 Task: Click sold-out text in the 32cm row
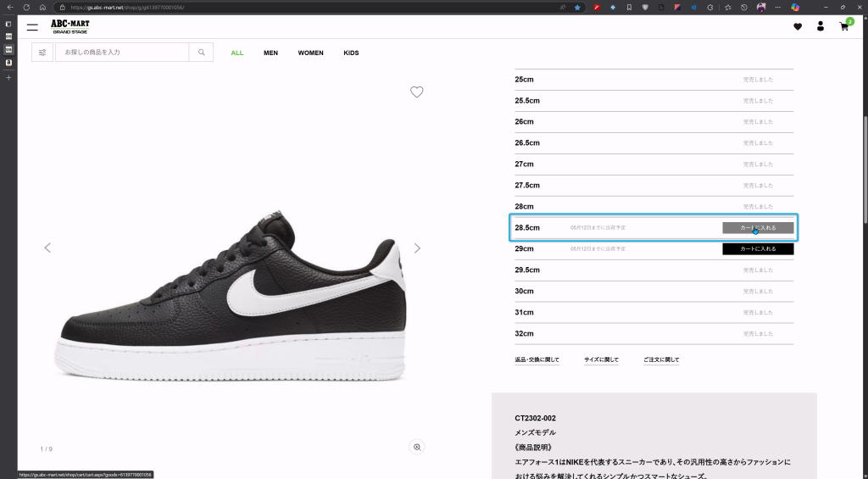pyautogui.click(x=758, y=334)
